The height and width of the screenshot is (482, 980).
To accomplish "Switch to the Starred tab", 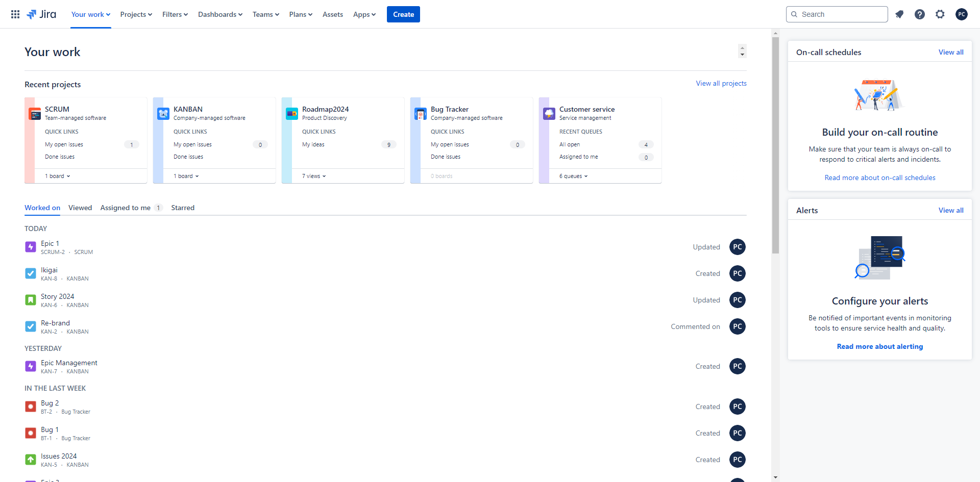I will coord(183,208).
